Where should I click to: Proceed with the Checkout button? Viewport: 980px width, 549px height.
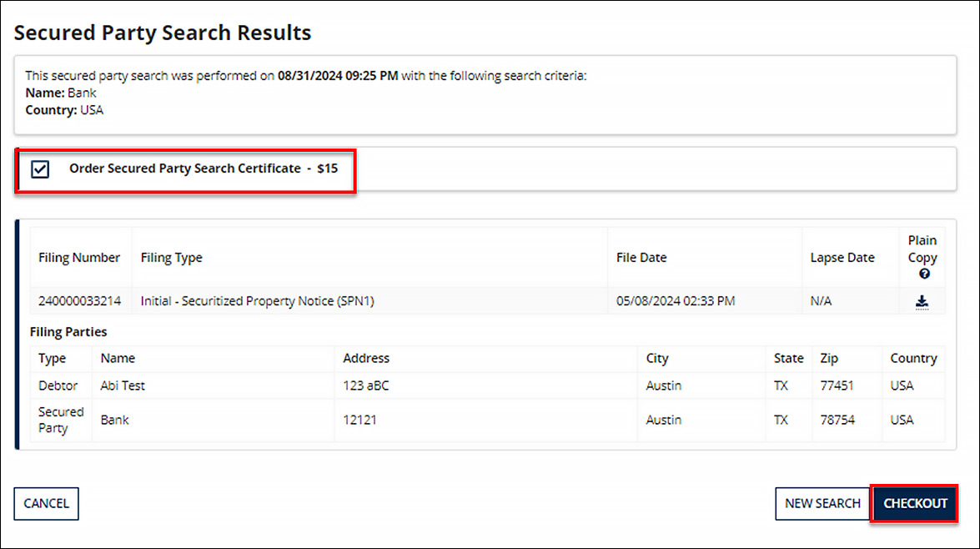point(915,503)
